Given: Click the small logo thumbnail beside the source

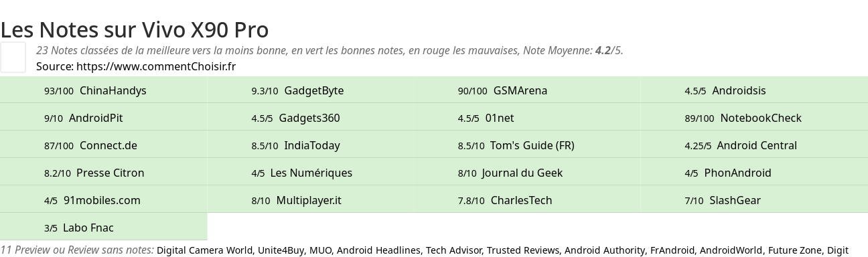Looking at the screenshot, I should 13,57.
